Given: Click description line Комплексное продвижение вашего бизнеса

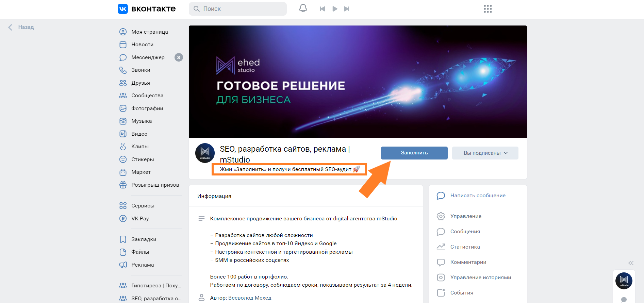Looking at the screenshot, I should [x=303, y=219].
